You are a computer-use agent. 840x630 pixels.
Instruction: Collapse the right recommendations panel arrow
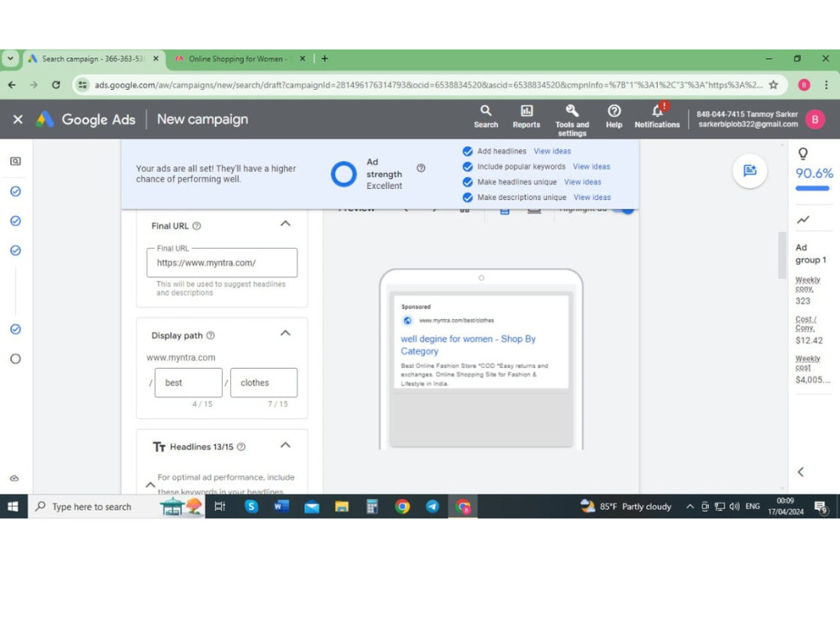801,472
